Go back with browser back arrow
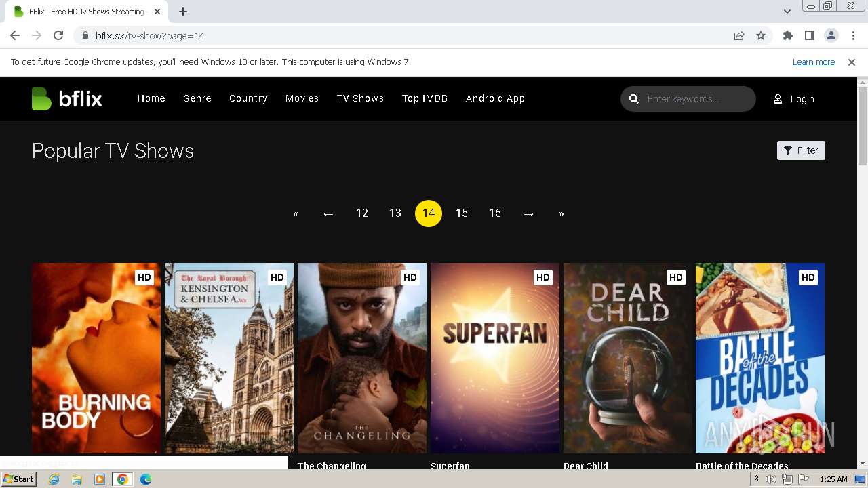This screenshot has width=868, height=488. tap(15, 35)
